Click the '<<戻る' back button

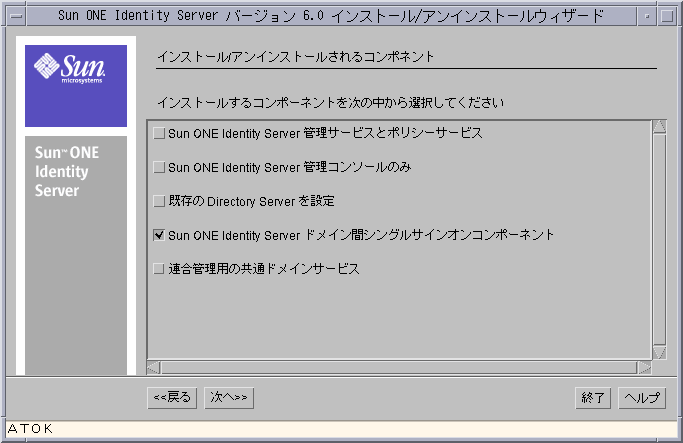coord(172,398)
